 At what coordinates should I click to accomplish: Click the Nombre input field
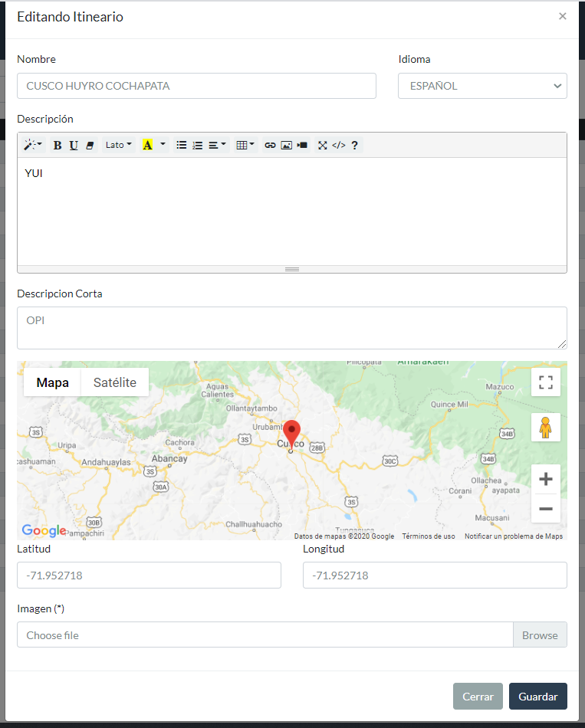coord(196,86)
